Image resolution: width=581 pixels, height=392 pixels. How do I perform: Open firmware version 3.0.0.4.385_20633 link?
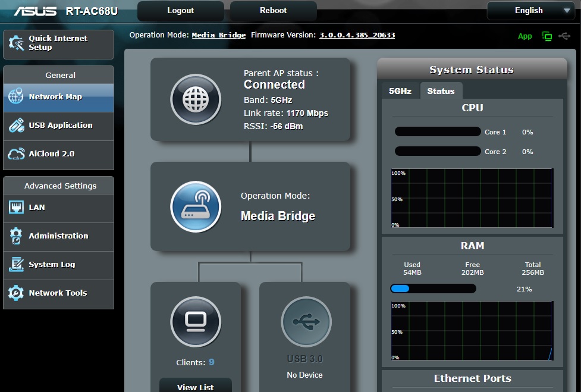[357, 35]
